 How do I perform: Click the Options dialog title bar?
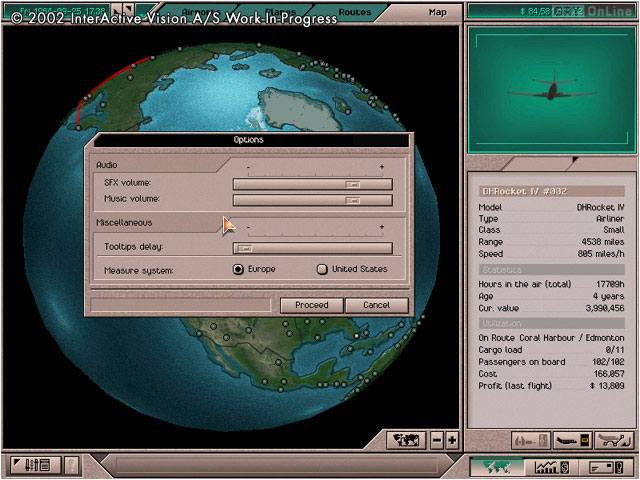click(249, 140)
